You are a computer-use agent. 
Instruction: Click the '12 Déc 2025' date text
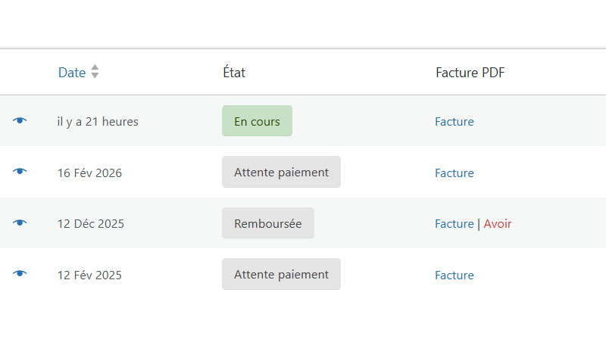click(91, 224)
